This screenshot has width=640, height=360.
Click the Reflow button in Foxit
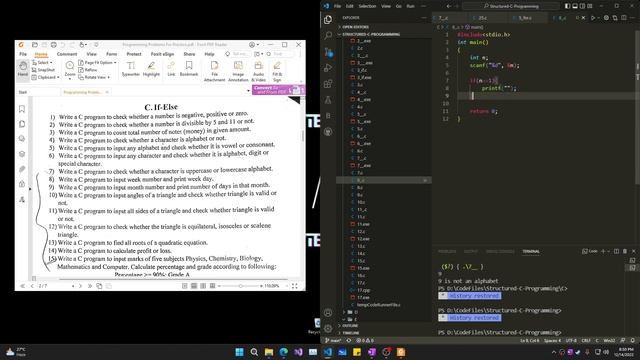pyautogui.click(x=88, y=70)
